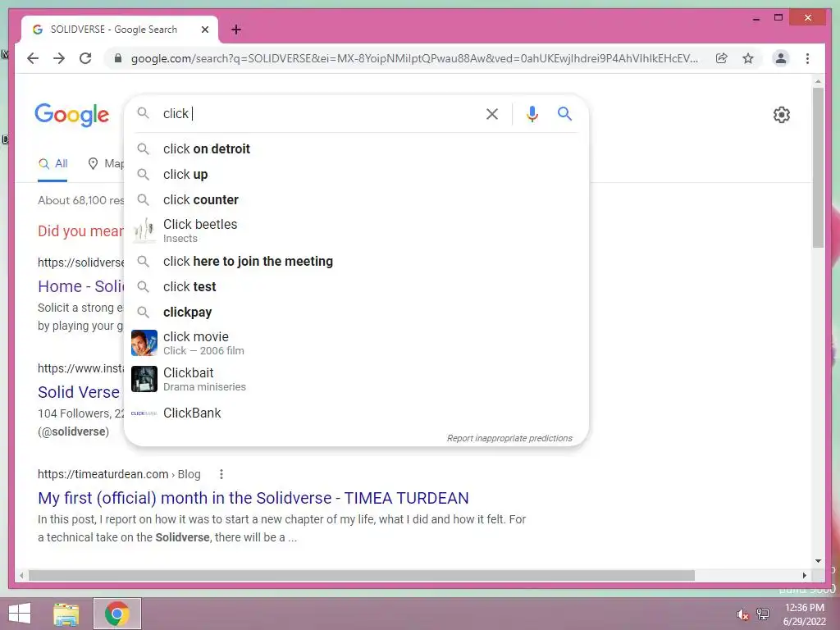Open the network tray icon
The width and height of the screenshot is (840, 630).
(x=763, y=614)
